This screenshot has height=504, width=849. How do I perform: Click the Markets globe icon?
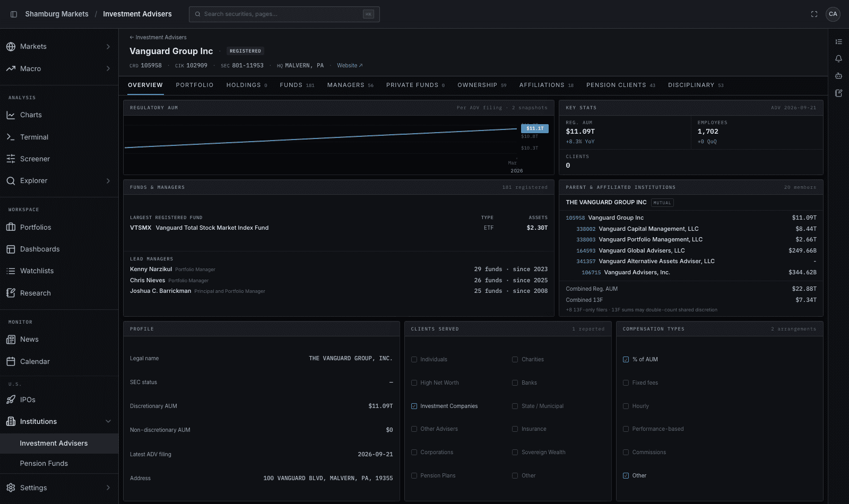(x=11, y=47)
